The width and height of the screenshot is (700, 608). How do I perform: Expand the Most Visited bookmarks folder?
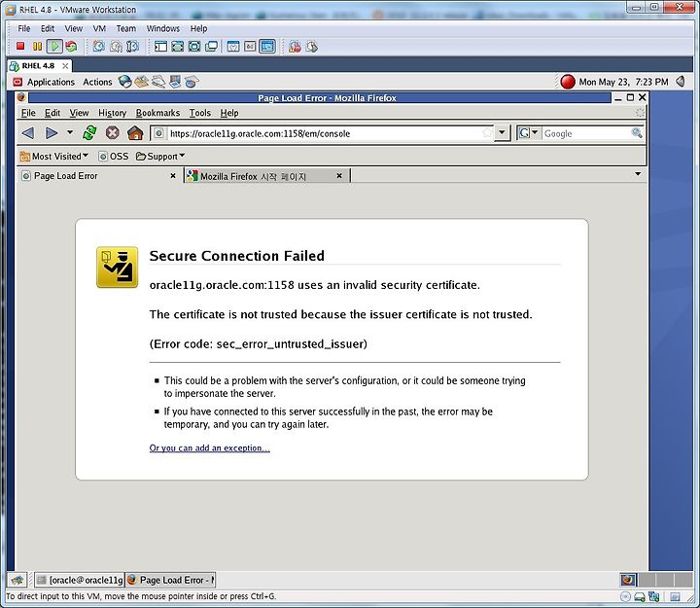point(54,157)
